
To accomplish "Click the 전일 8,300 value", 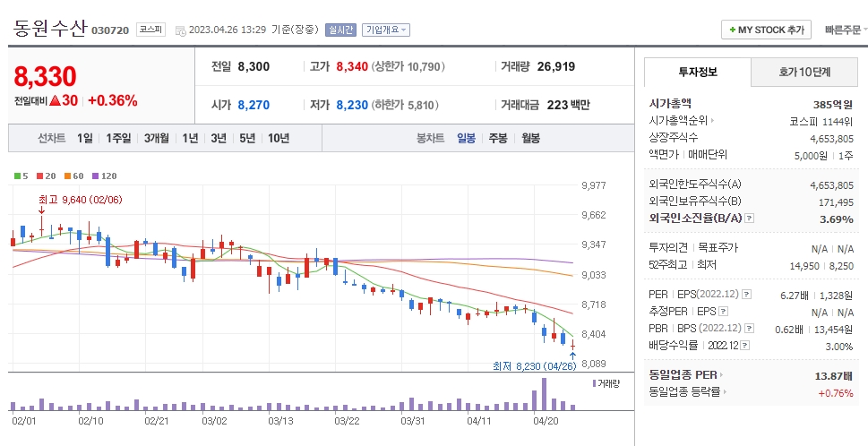I will pos(254,67).
